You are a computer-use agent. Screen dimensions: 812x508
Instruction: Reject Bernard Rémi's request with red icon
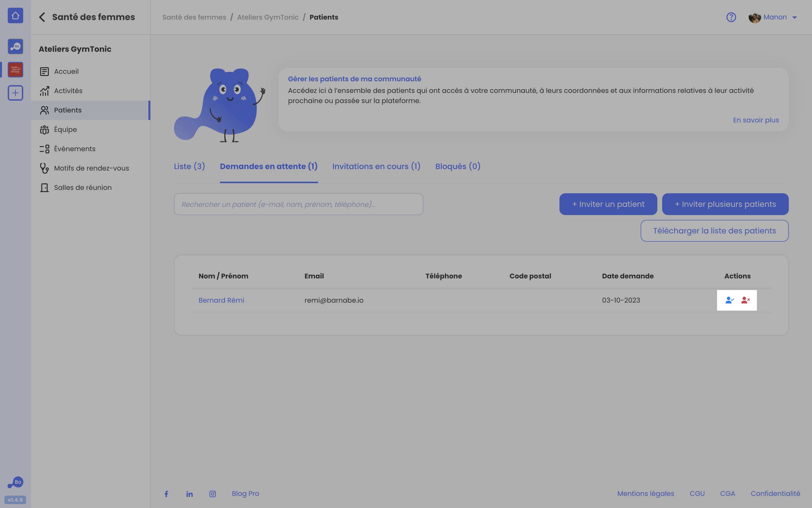tap(746, 300)
